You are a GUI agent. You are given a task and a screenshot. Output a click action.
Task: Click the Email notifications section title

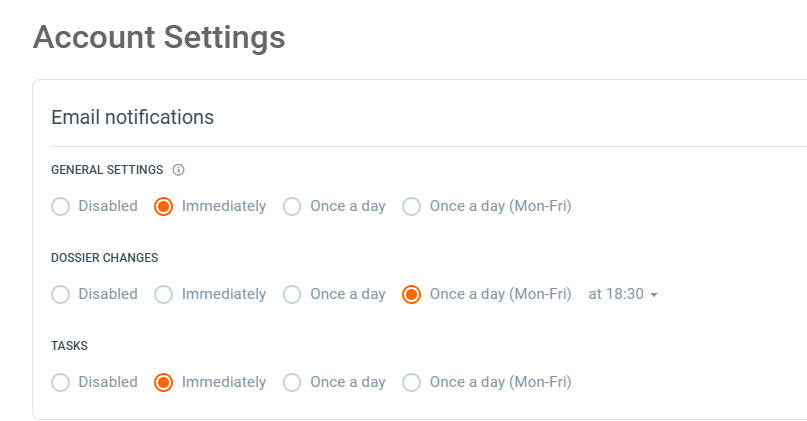[x=132, y=117]
